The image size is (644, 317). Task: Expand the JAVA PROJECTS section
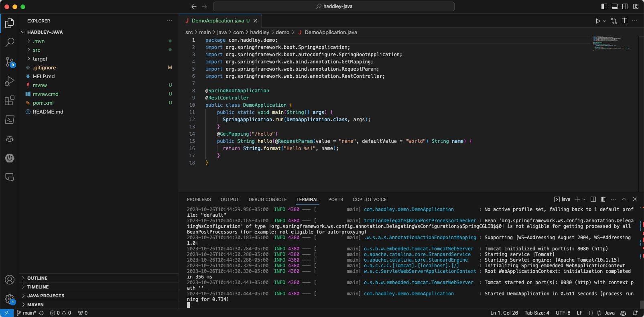pyautogui.click(x=46, y=296)
